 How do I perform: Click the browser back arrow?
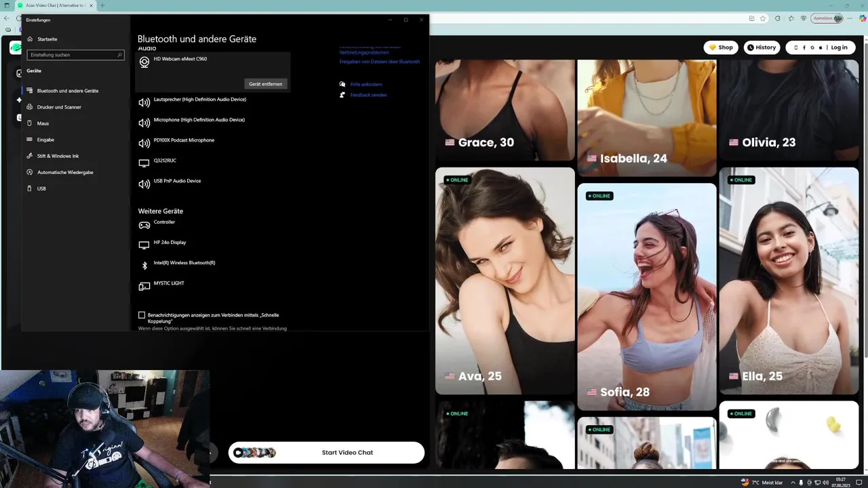click(x=7, y=18)
